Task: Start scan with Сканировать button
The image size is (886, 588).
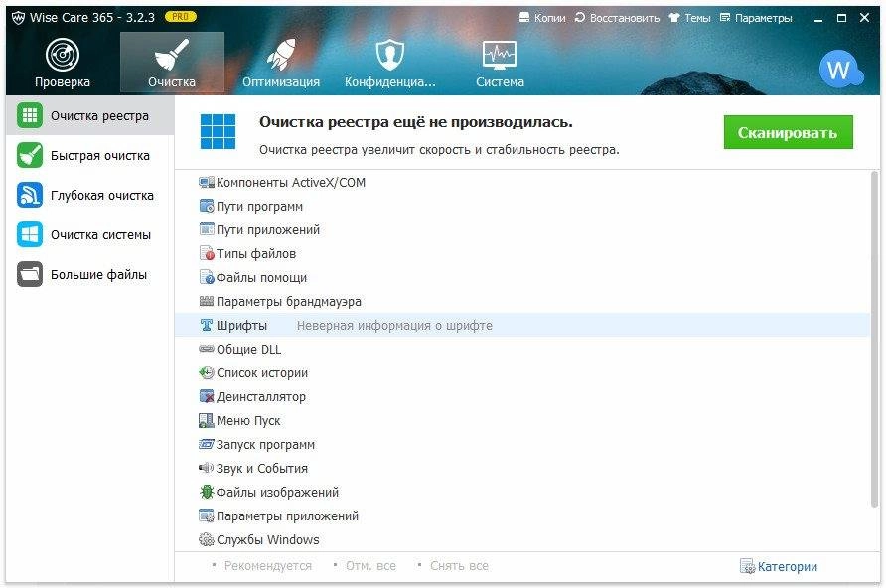Action: point(788,132)
